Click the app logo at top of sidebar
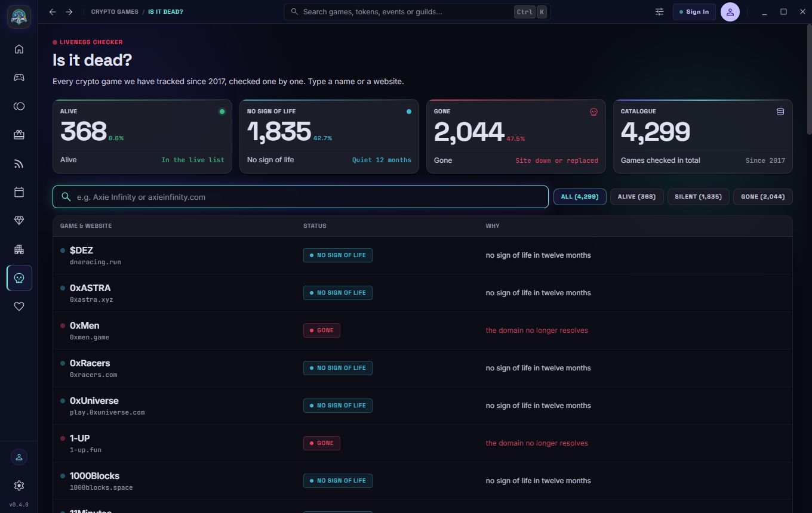The image size is (812, 513). (x=19, y=16)
